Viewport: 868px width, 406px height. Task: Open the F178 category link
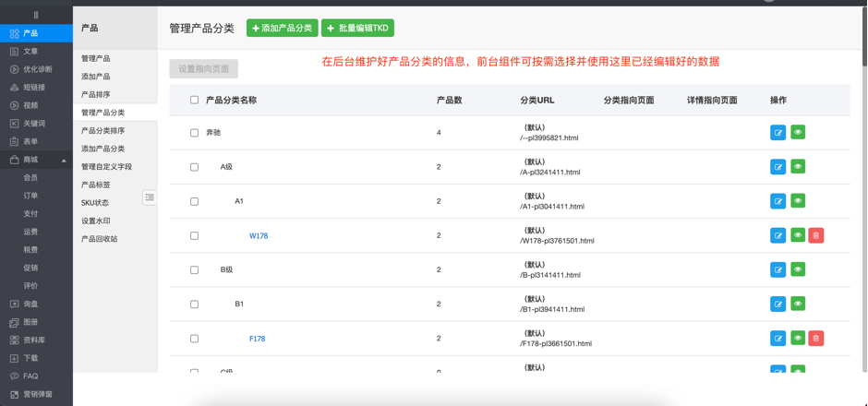257,339
